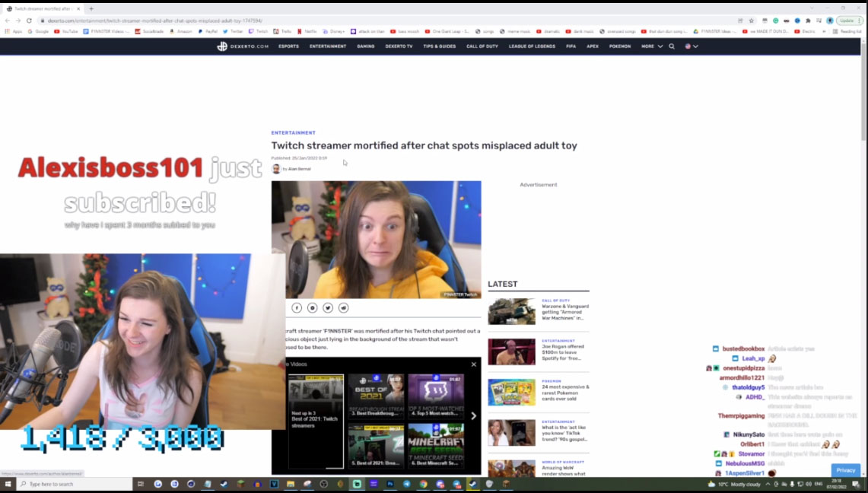Click the ENTERTAINMENT category label above headline

(x=294, y=133)
